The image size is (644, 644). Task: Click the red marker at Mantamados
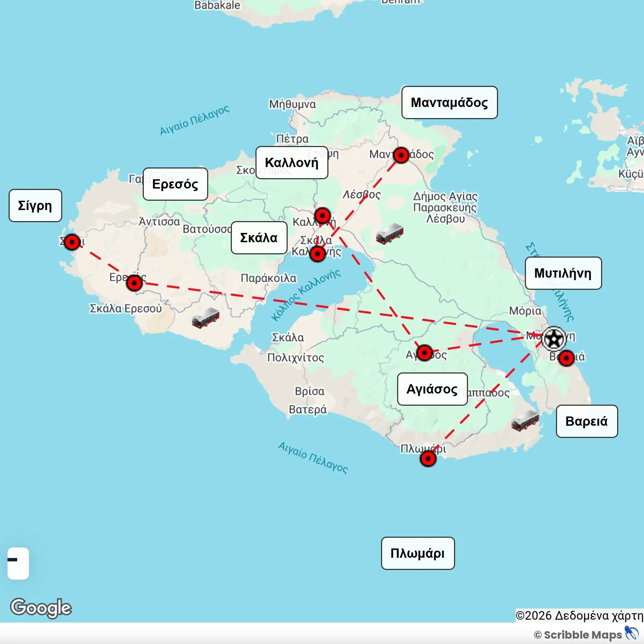click(x=401, y=155)
